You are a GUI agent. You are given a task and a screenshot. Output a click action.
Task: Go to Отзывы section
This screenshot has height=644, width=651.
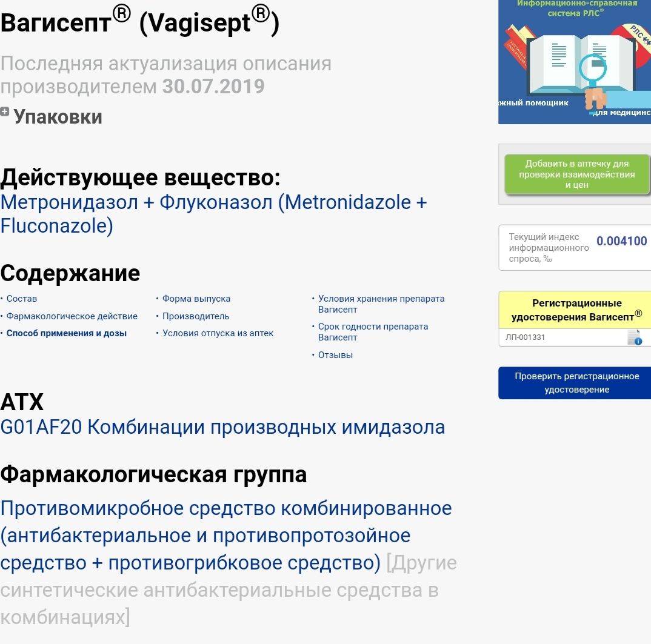pyautogui.click(x=335, y=355)
